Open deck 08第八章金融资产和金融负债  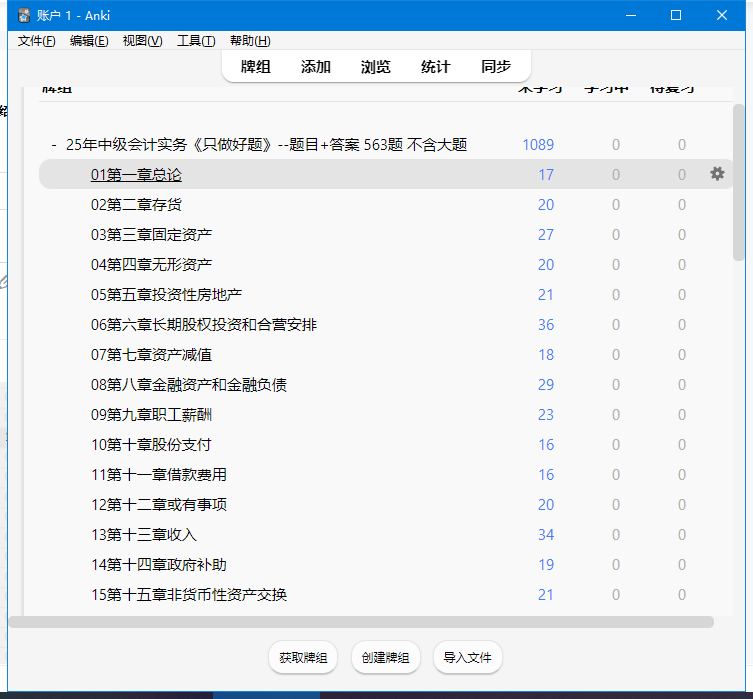tap(189, 385)
